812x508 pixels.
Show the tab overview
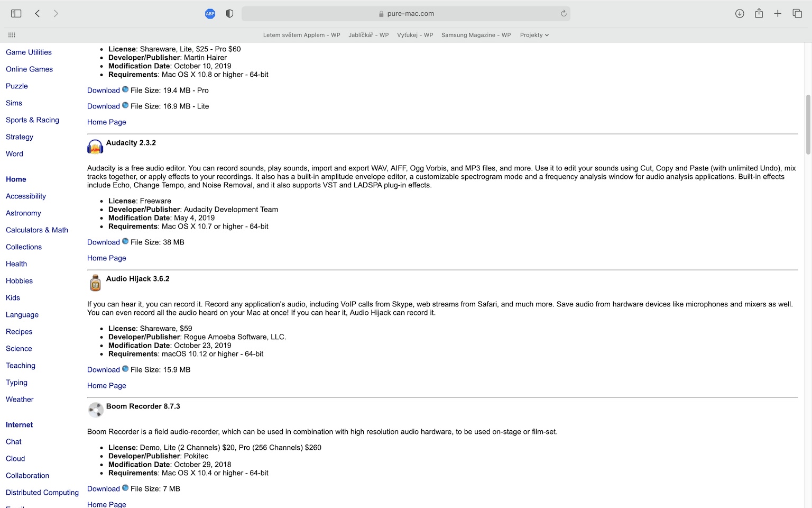(797, 14)
